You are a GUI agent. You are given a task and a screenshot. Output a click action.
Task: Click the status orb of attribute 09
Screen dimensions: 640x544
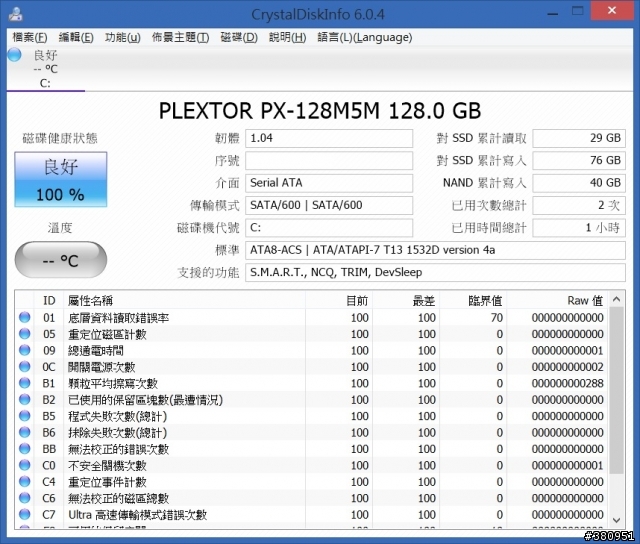[x=24, y=350]
